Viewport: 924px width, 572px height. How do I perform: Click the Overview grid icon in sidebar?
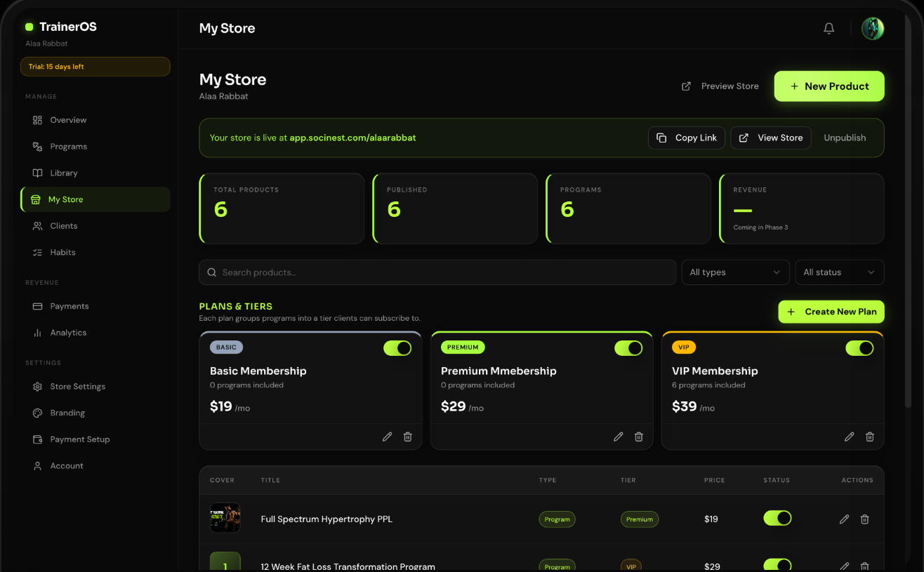tap(37, 120)
